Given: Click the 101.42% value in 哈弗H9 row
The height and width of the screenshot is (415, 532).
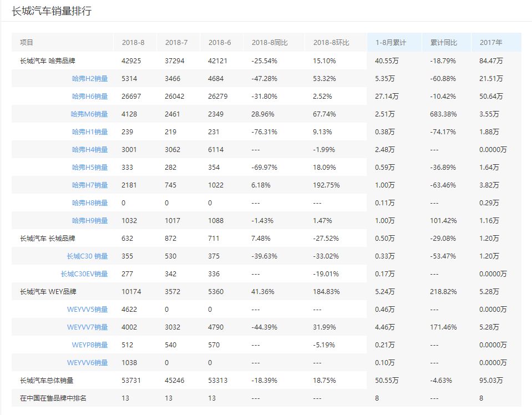Looking at the screenshot, I should [x=443, y=221].
